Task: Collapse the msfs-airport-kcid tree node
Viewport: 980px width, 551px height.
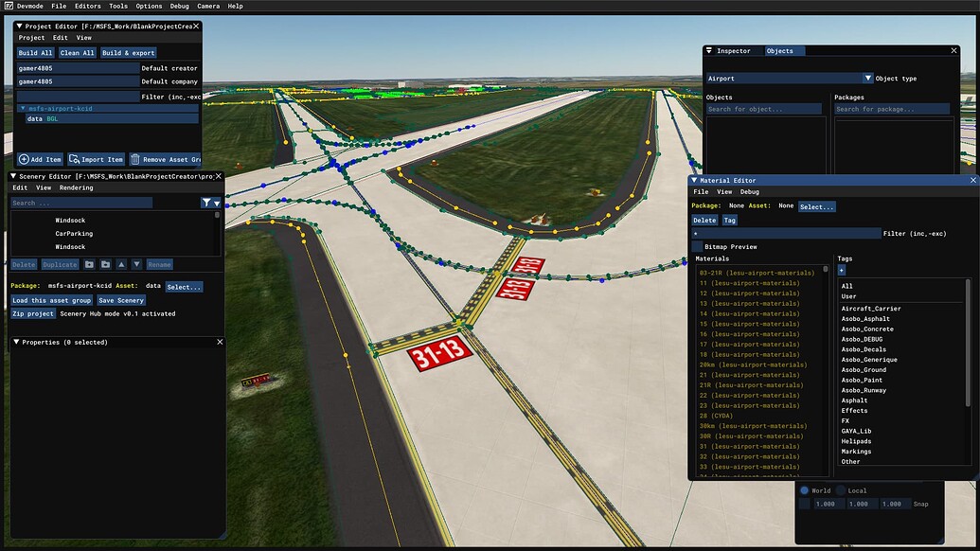Action: pyautogui.click(x=23, y=108)
